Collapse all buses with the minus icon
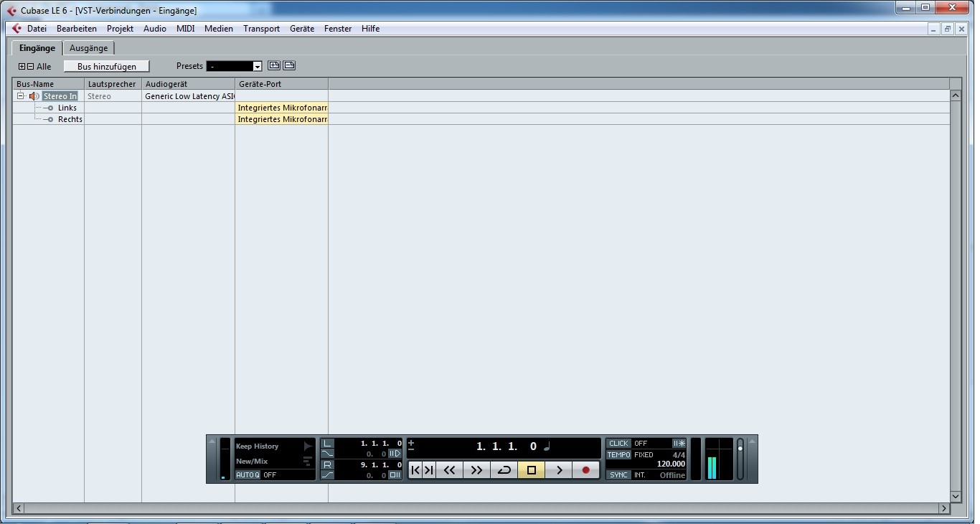 point(30,67)
